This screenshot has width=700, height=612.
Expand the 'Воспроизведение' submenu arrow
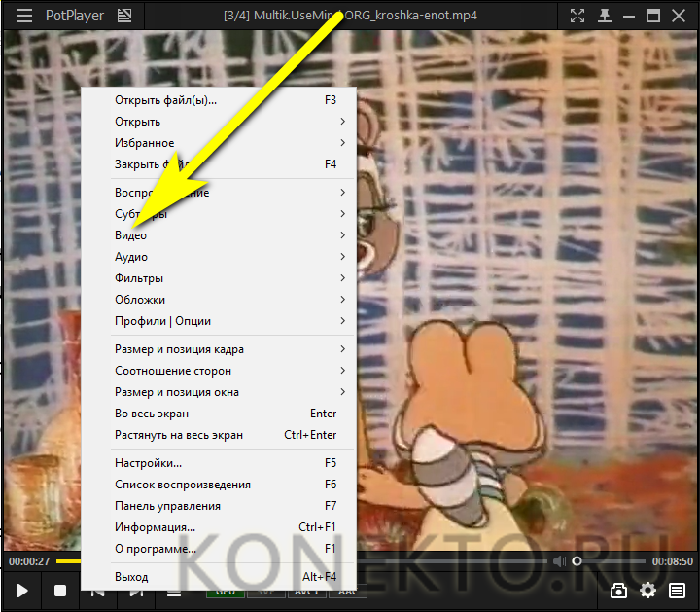click(342, 193)
